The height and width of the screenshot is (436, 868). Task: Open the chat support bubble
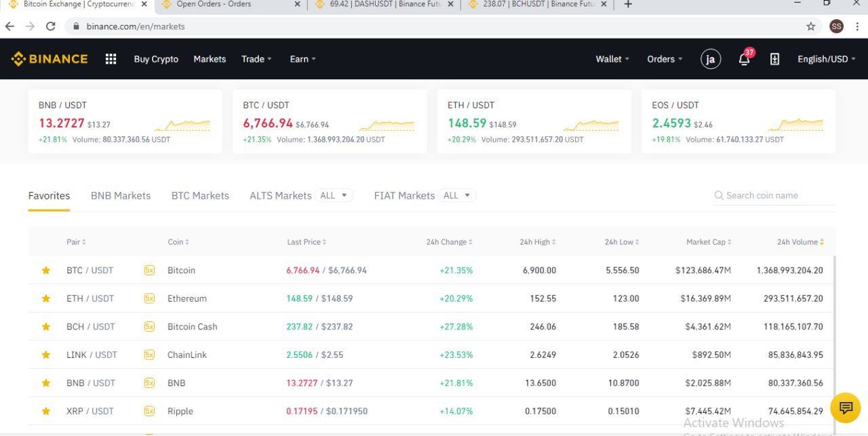845,408
